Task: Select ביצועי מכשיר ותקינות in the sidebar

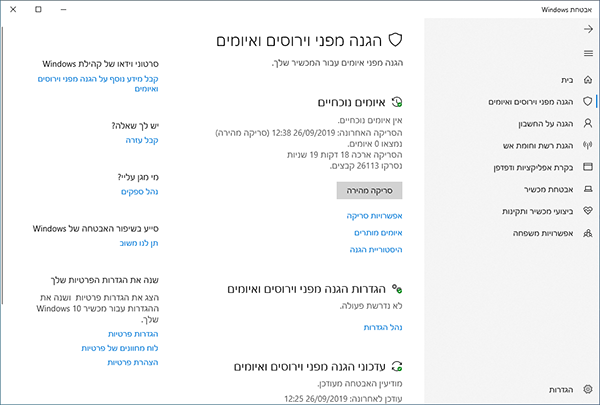Action: [x=538, y=211]
